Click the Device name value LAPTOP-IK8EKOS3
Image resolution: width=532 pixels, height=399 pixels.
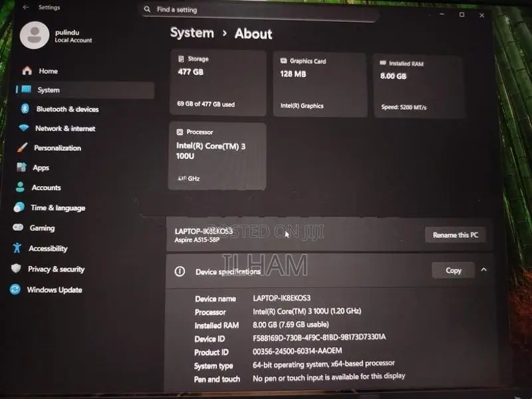[281, 298]
